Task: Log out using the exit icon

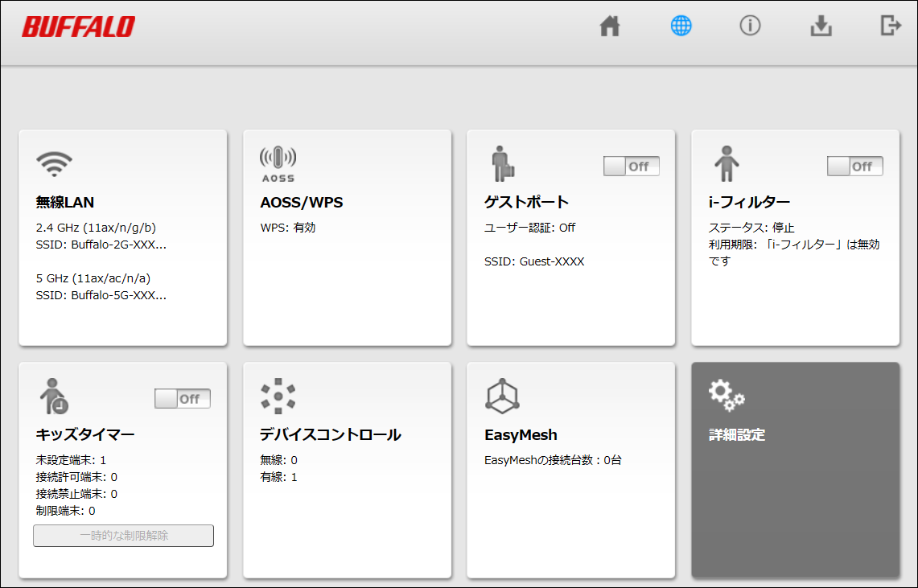Action: coord(891,26)
